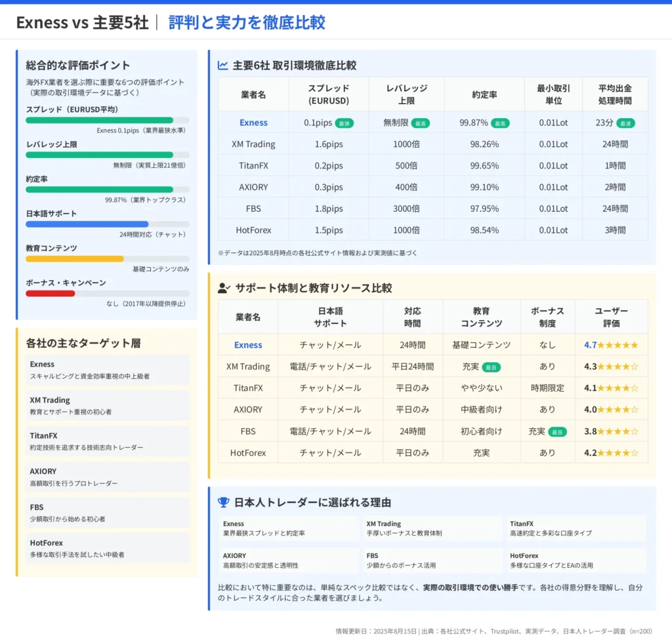The width and height of the screenshot is (672, 644).
Task: Click the chart icon beside 主要6社 取引環境徹底比較
Action: pyautogui.click(x=223, y=66)
